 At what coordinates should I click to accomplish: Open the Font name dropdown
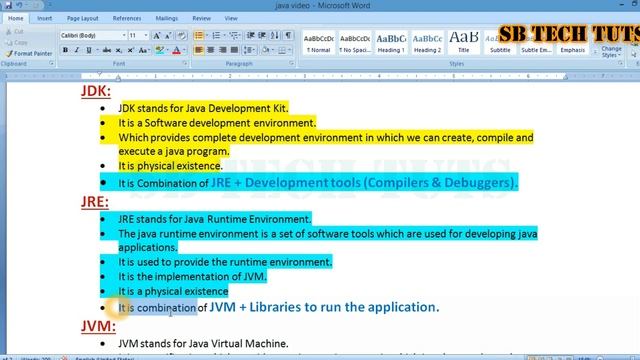pos(124,36)
